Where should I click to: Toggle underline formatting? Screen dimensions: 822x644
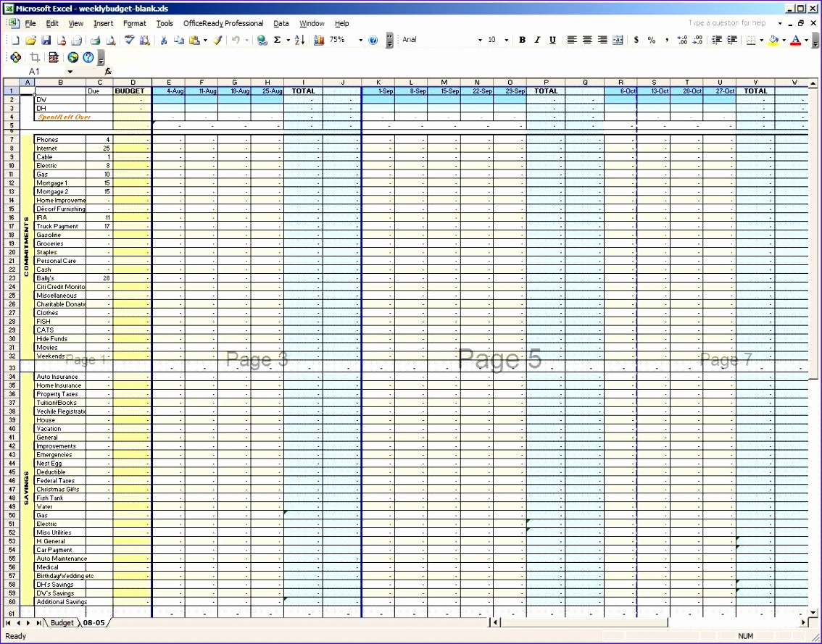coord(549,40)
